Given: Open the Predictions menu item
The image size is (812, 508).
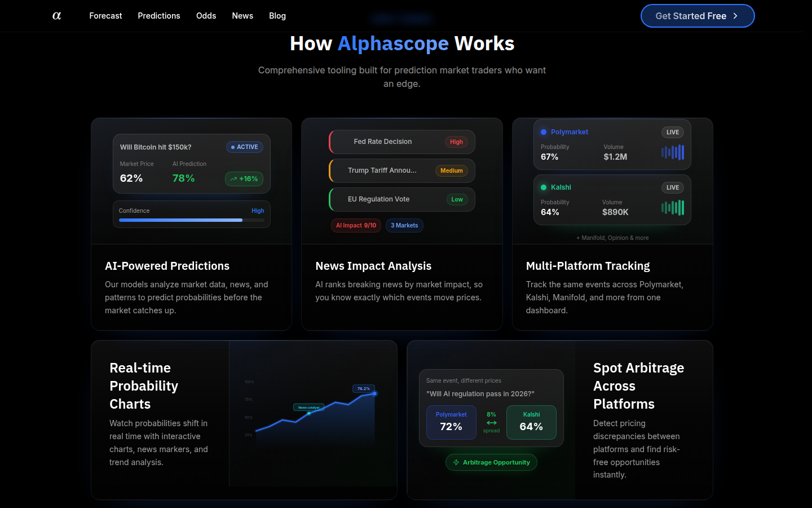Looking at the screenshot, I should point(159,16).
